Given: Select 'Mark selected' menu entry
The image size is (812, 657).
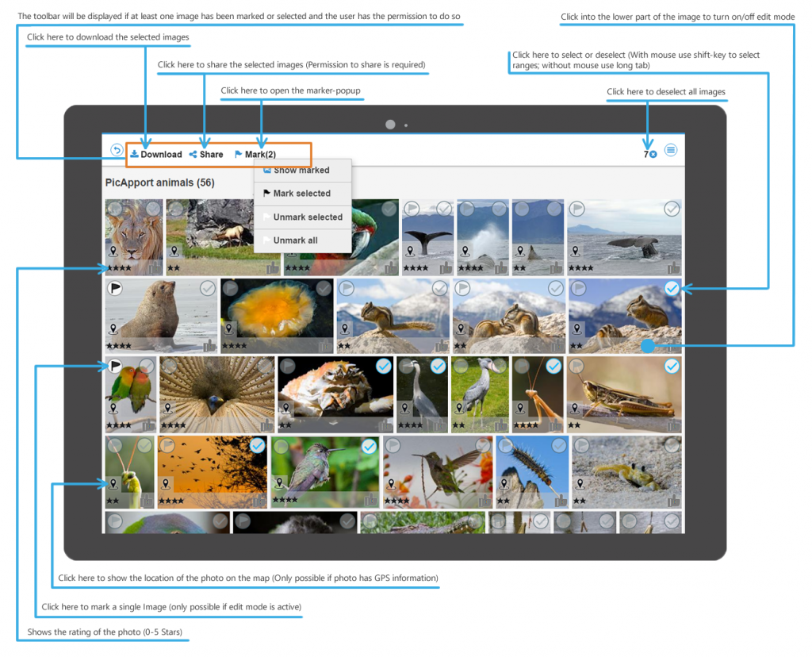Looking at the screenshot, I should point(301,194).
